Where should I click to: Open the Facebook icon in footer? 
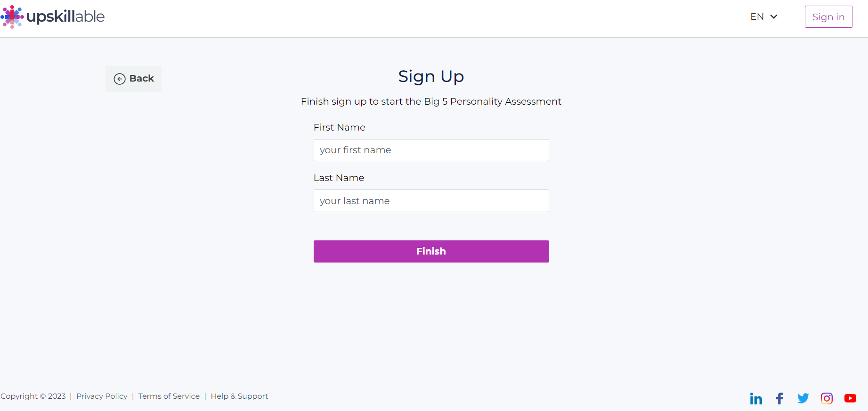779,399
